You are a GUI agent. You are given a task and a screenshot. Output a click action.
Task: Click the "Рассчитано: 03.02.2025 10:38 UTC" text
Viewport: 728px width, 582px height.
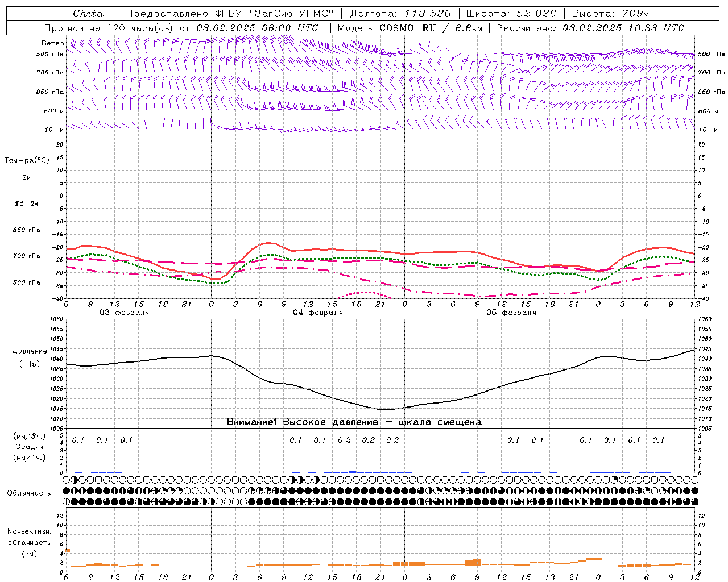[x=590, y=28]
